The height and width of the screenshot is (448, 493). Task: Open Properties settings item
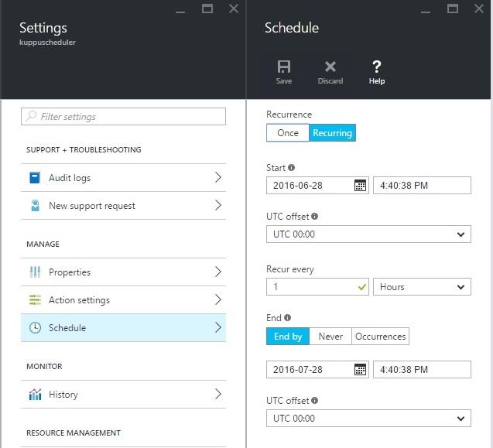pos(123,272)
